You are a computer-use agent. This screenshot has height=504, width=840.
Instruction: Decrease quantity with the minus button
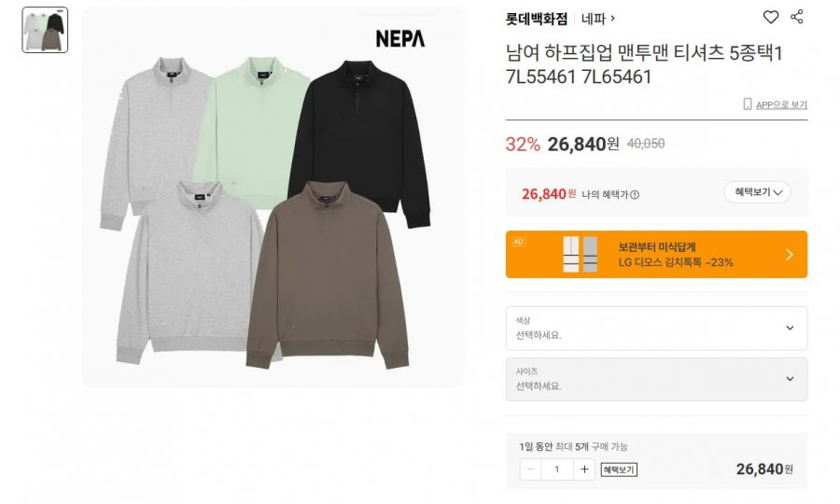(x=530, y=469)
